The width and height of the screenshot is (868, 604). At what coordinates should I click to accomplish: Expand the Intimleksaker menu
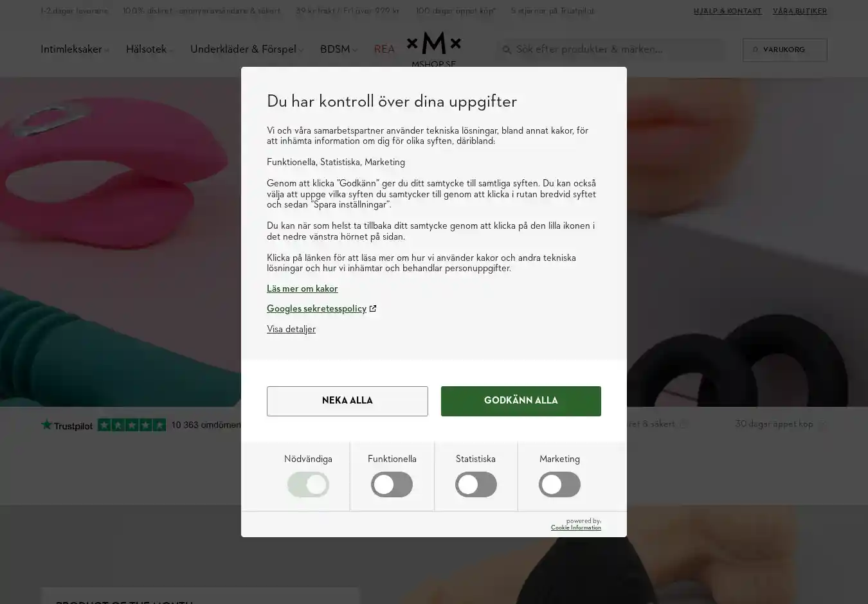pyautogui.click(x=75, y=49)
